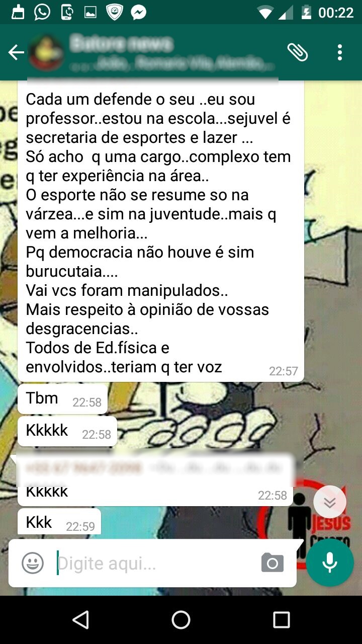Tap the Android back navigation triangle
The image size is (362, 644).
[80, 620]
